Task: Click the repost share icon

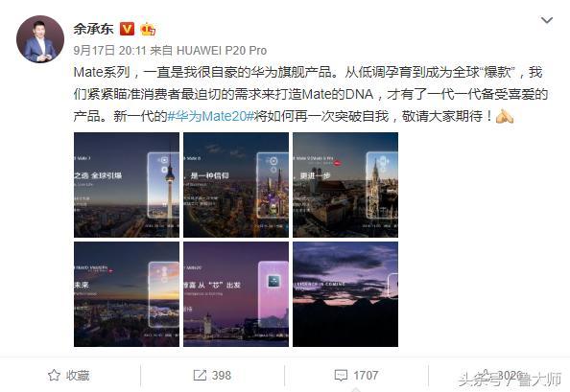Action: coord(200,375)
